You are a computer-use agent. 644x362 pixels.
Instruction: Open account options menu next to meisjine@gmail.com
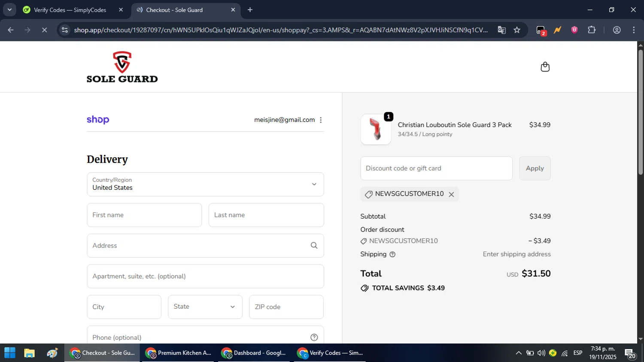pos(321,120)
